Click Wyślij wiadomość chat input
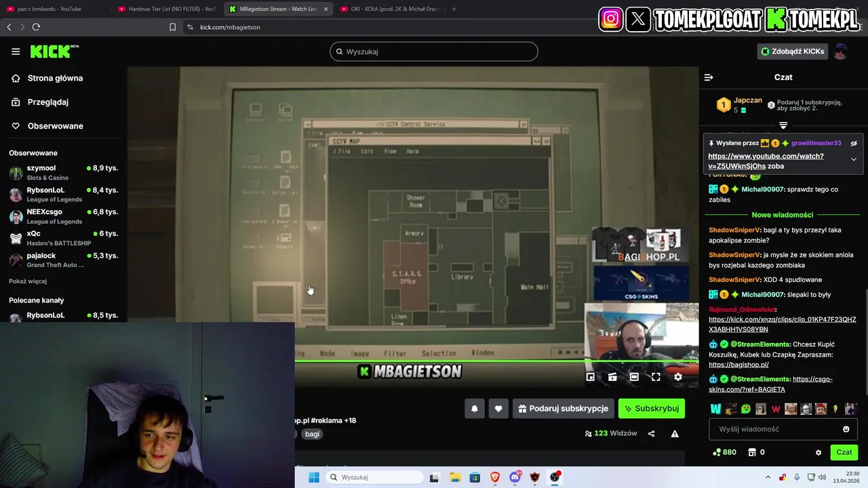 click(x=776, y=429)
